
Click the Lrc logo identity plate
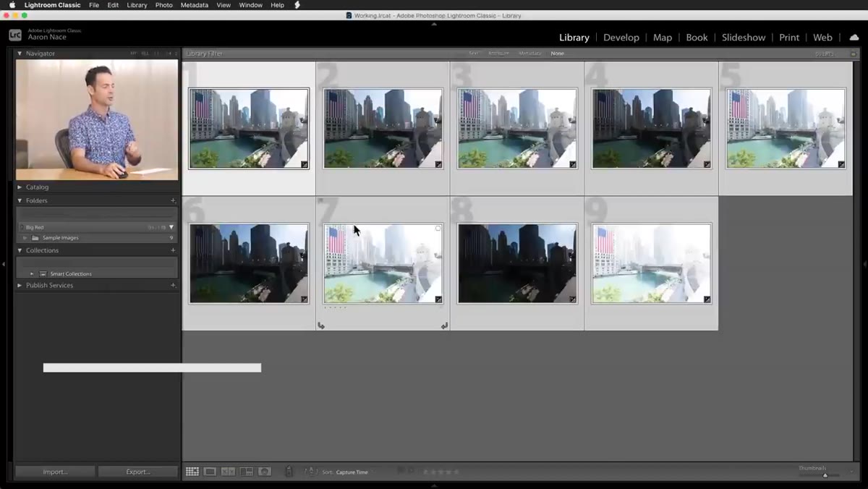[x=15, y=35]
